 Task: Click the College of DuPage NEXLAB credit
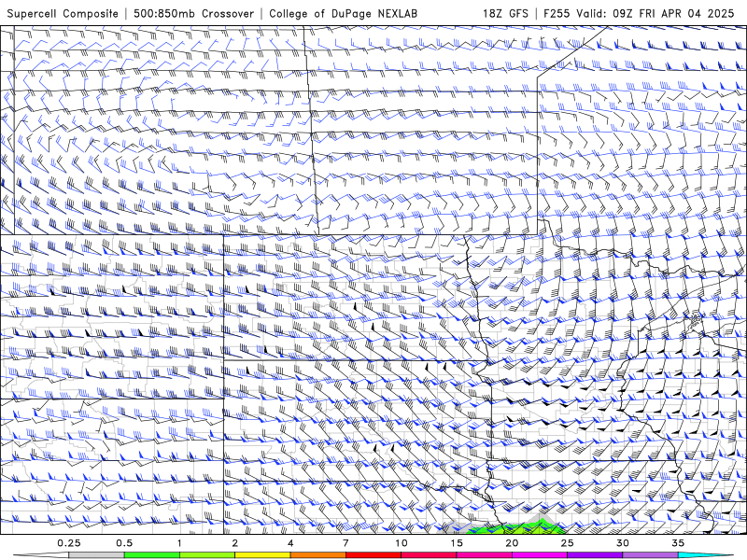(x=343, y=13)
